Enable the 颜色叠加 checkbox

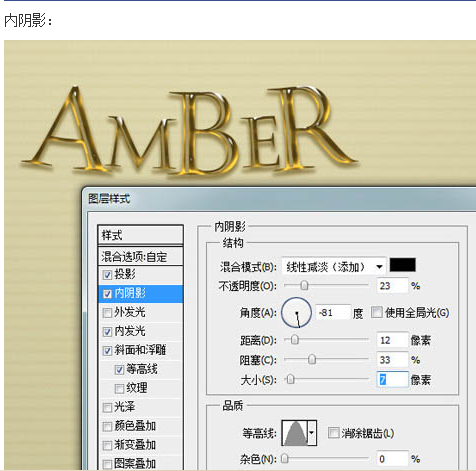coord(107,427)
